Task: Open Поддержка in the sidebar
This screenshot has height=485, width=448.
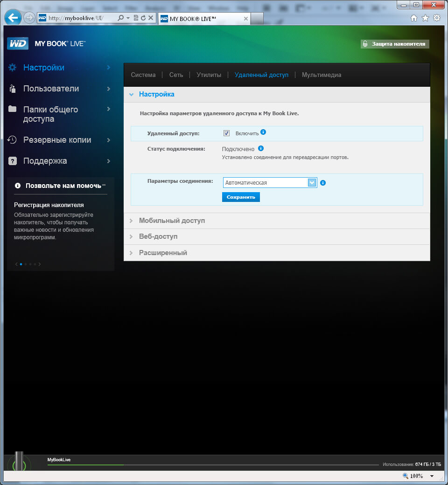Action: 59,161
